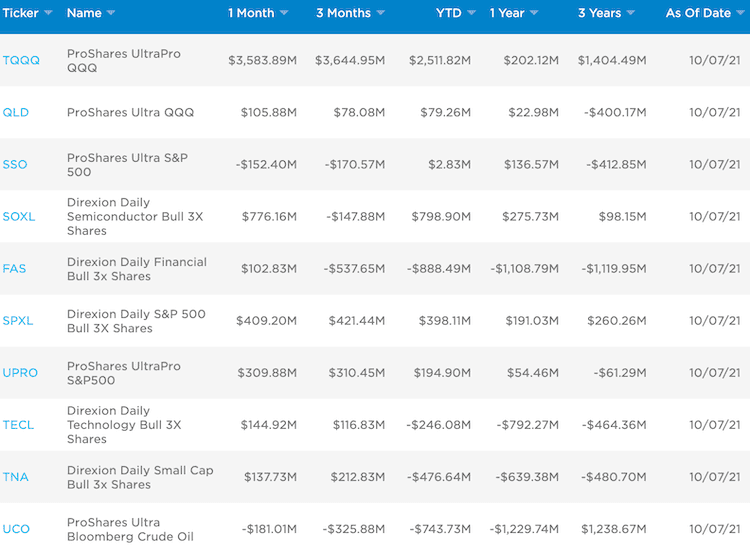Click TECL 1 Year value -$792.27M
750x553 pixels.
[527, 425]
